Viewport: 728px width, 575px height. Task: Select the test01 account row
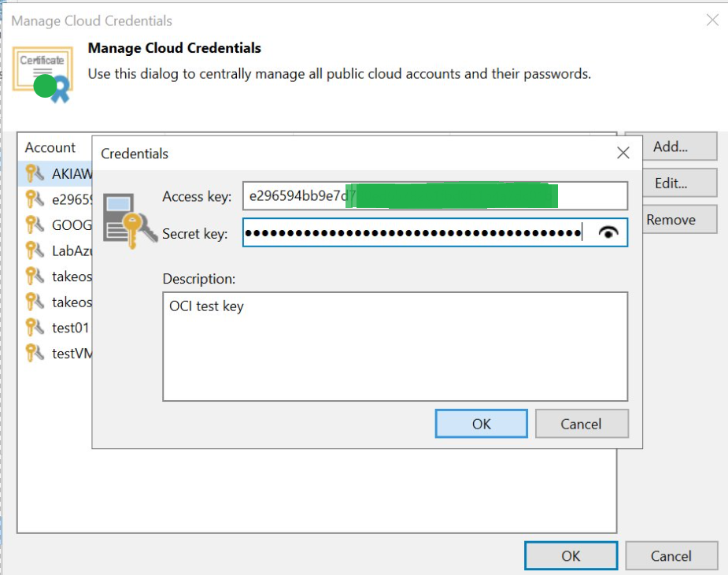point(55,328)
